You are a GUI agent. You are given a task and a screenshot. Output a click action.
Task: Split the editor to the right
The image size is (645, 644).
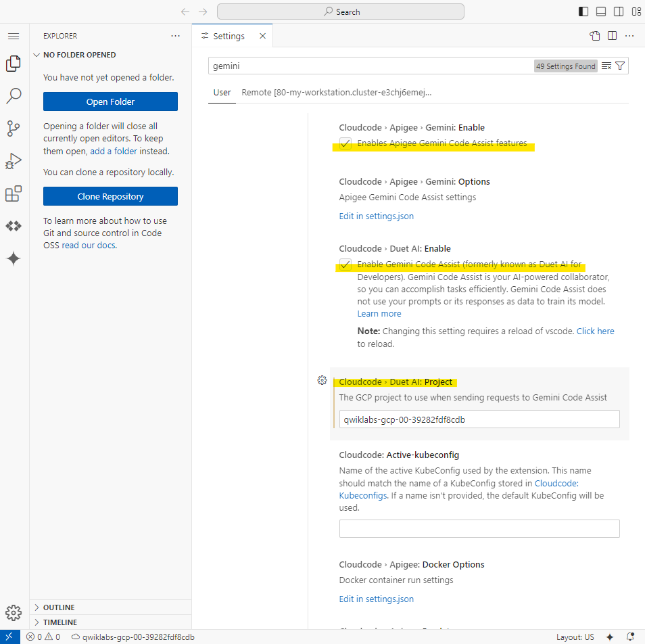tap(612, 37)
